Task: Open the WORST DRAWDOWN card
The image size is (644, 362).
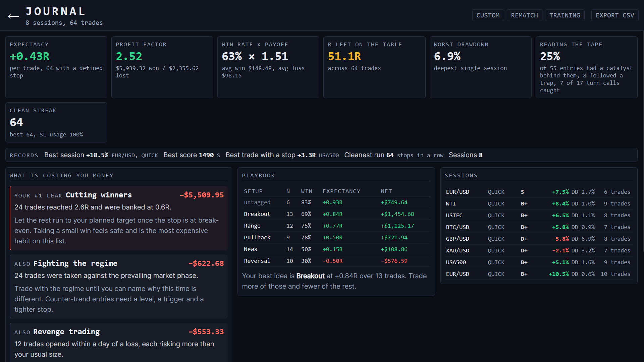Action: point(480,67)
